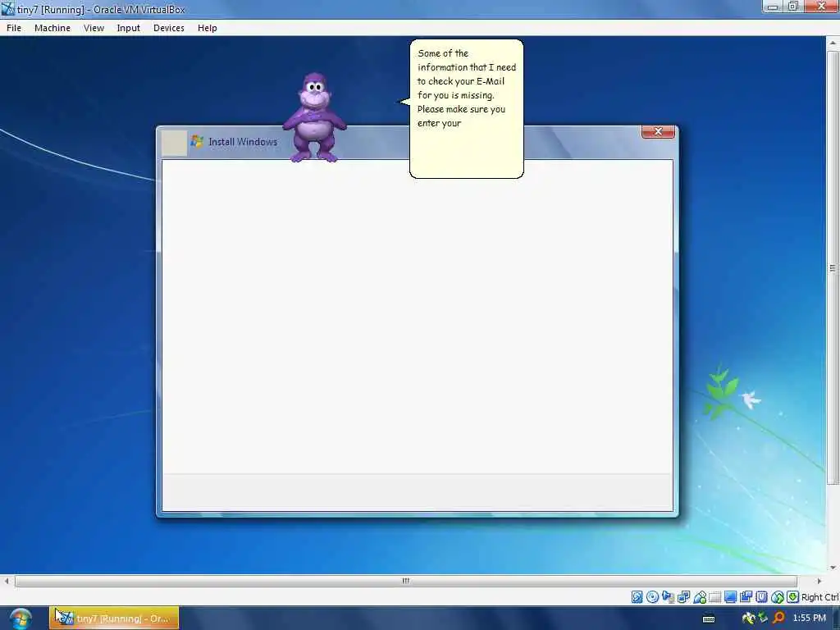Click the CPU virtualization features icon

tap(761, 597)
